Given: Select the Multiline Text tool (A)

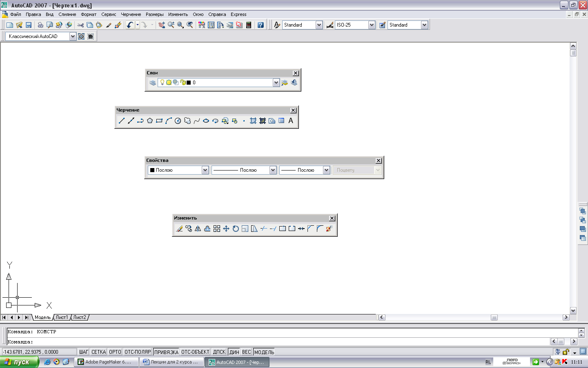Looking at the screenshot, I should click(291, 121).
